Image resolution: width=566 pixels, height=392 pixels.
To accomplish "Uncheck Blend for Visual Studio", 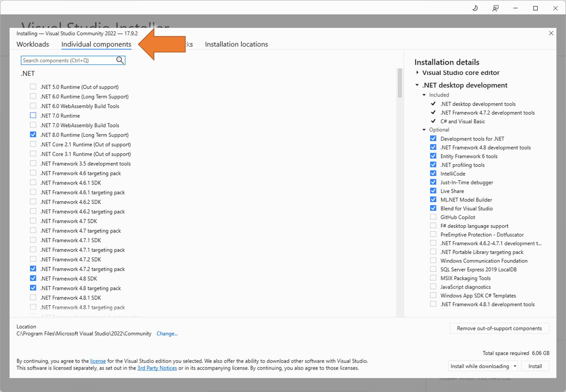I will (x=433, y=208).
